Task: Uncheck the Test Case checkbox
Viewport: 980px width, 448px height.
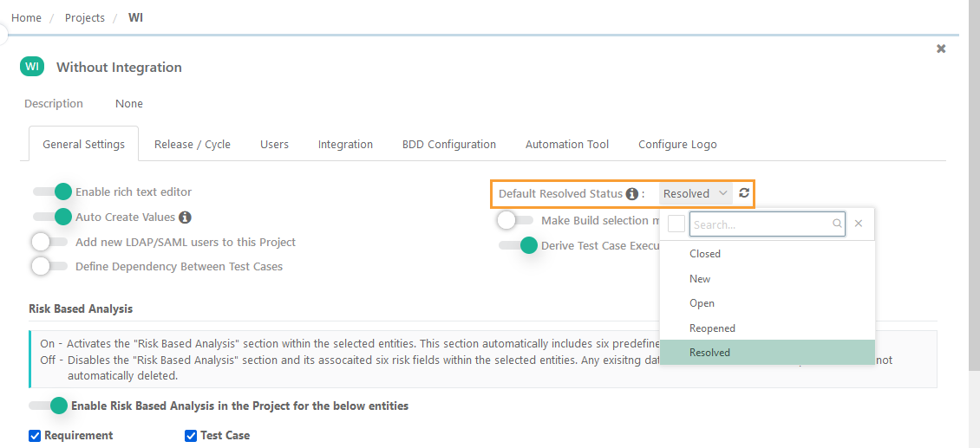Action: 191,436
